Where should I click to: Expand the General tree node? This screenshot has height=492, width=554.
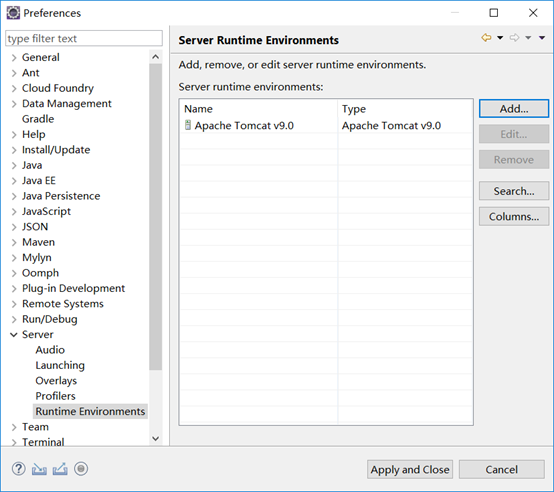[x=14, y=58]
